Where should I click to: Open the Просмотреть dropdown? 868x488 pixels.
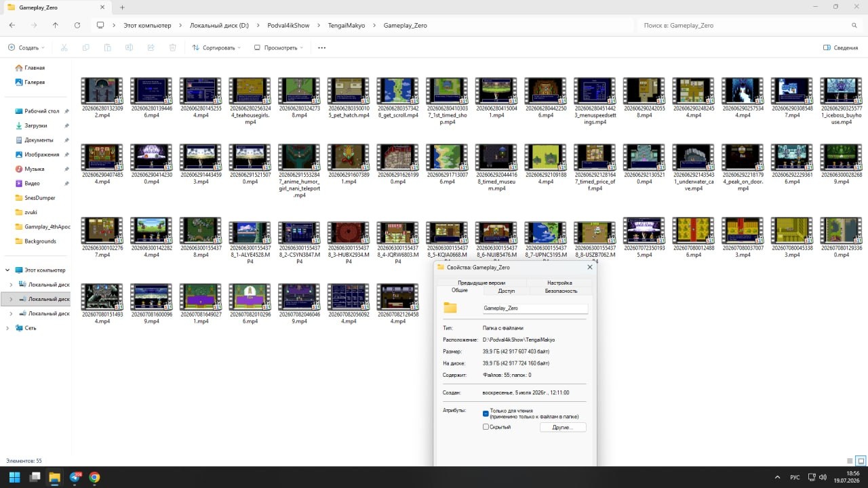point(278,48)
